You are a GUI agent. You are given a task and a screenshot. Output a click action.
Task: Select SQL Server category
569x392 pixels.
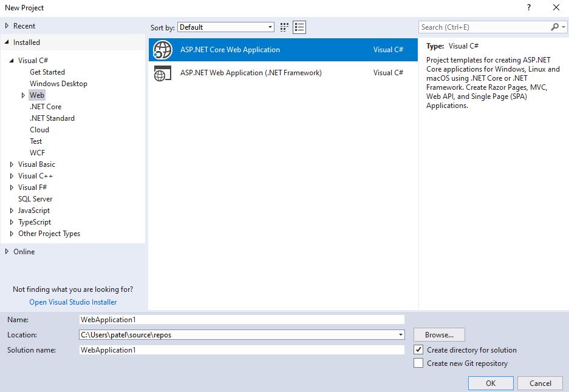tap(35, 198)
